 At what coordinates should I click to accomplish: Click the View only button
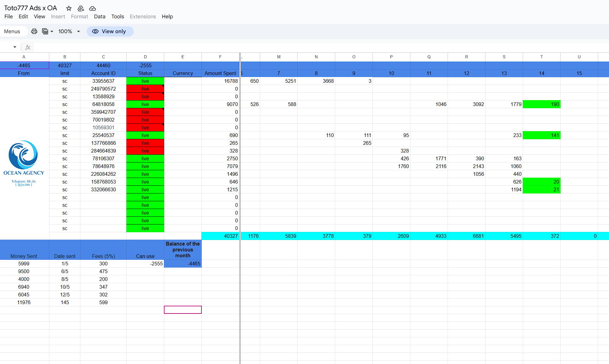[x=110, y=31]
